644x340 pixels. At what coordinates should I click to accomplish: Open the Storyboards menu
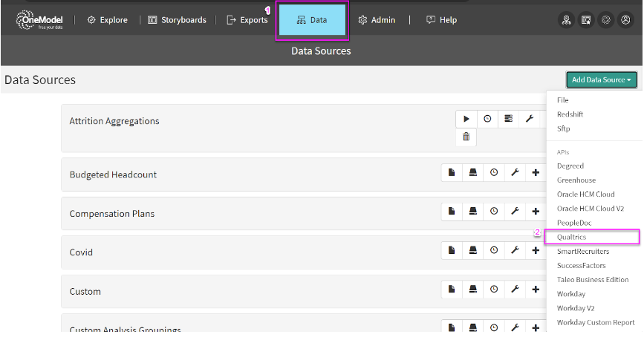[x=177, y=20]
